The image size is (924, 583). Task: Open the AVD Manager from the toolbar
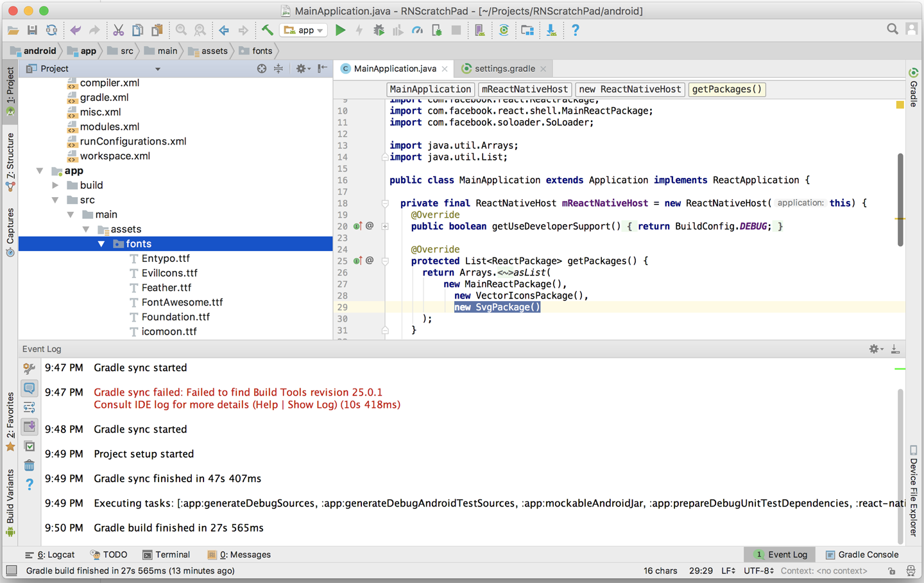pos(479,30)
